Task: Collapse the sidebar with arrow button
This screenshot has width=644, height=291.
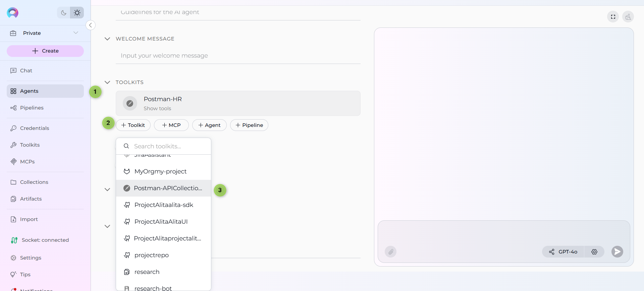Action: click(91, 25)
